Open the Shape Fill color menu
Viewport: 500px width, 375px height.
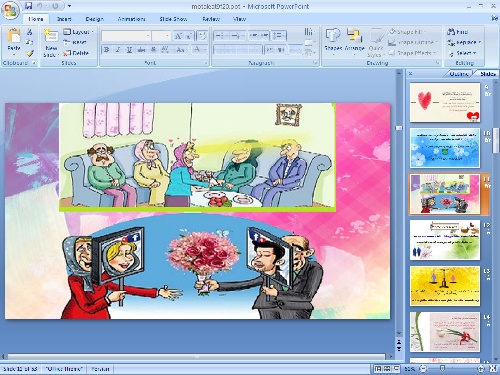[x=408, y=32]
